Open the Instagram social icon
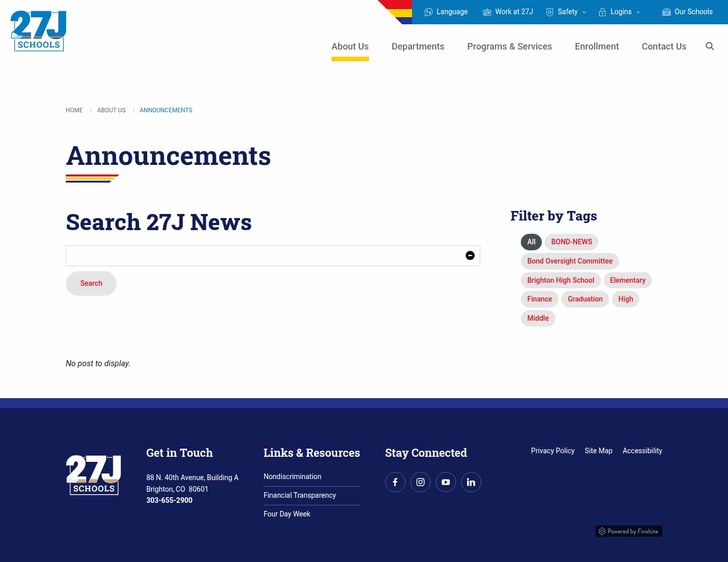Viewport: 728px width, 562px height. pyautogui.click(x=421, y=482)
